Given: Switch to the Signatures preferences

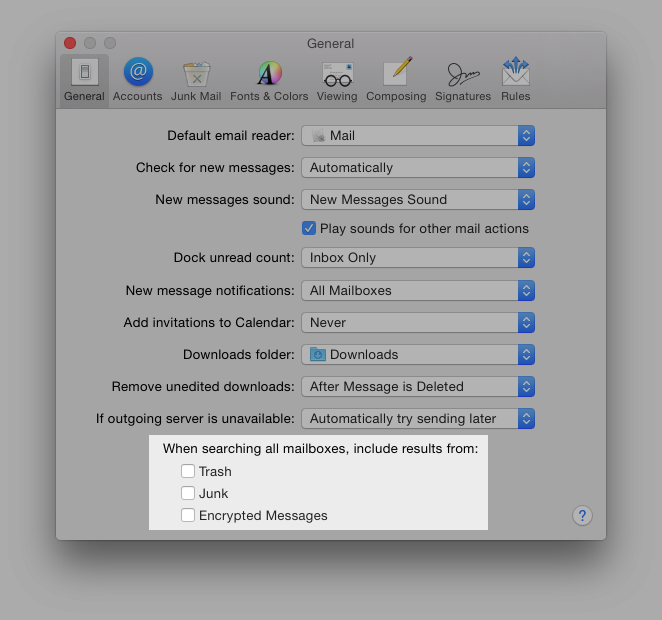Looking at the screenshot, I should [x=463, y=80].
